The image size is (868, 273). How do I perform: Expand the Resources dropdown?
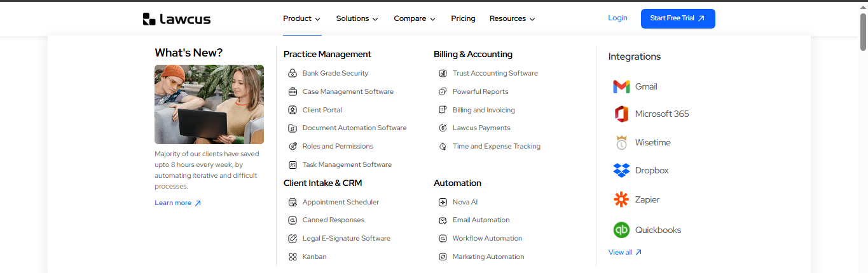[x=512, y=19]
